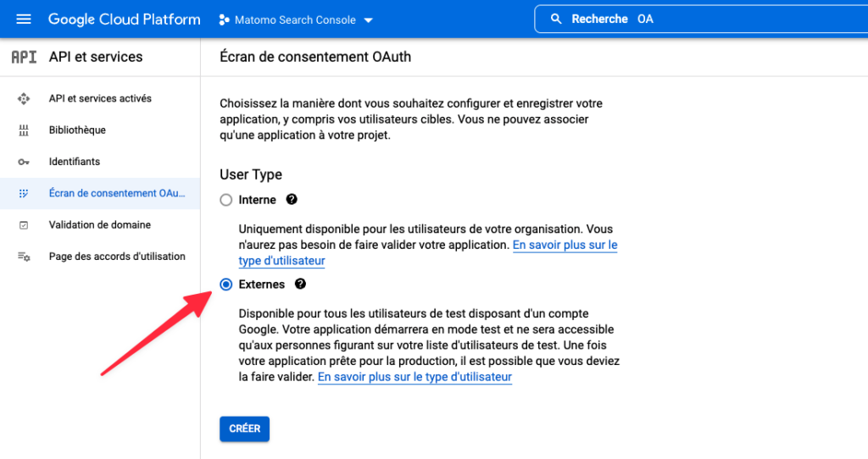Click the Bibliothèque library icon
Screen dimensions: 868x459
pos(24,130)
